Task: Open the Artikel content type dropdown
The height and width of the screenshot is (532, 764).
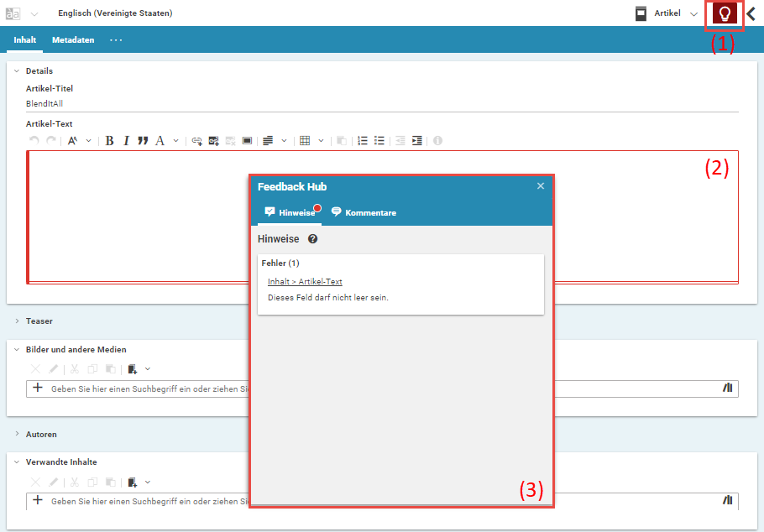Action: point(693,13)
